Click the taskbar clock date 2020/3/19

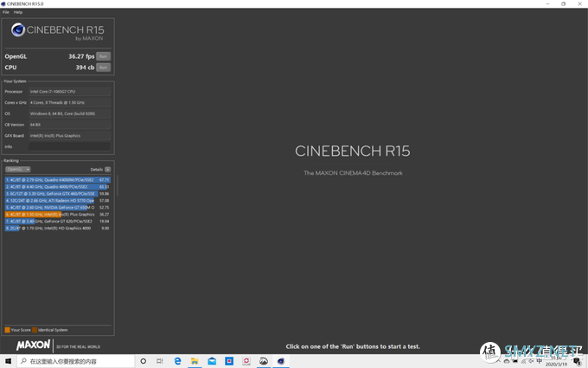click(x=556, y=365)
